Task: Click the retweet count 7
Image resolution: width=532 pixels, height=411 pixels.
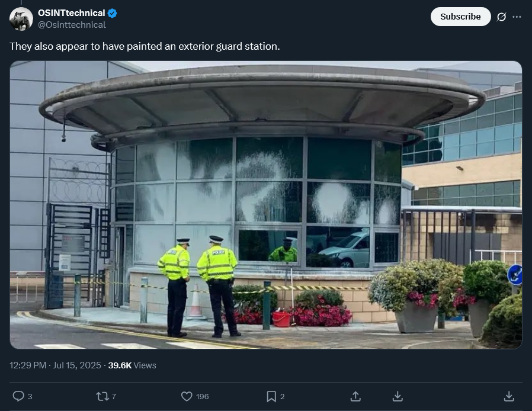Action: tap(114, 396)
